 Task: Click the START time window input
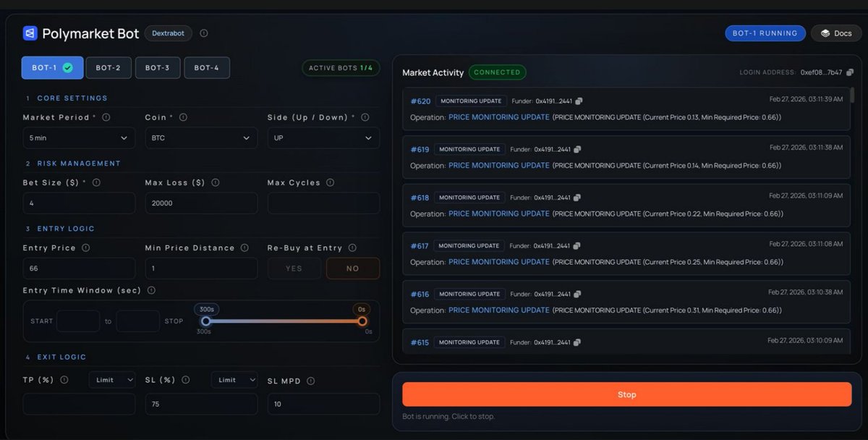[x=78, y=321]
